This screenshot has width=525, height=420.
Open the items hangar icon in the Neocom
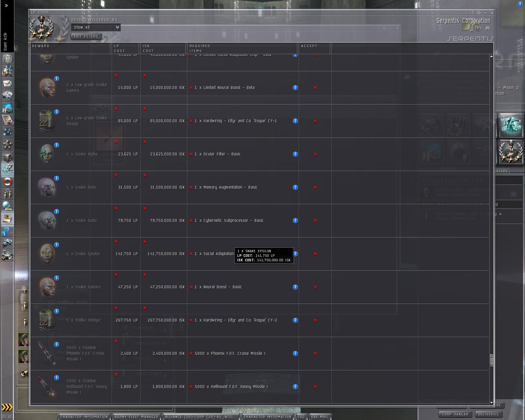click(x=7, y=256)
